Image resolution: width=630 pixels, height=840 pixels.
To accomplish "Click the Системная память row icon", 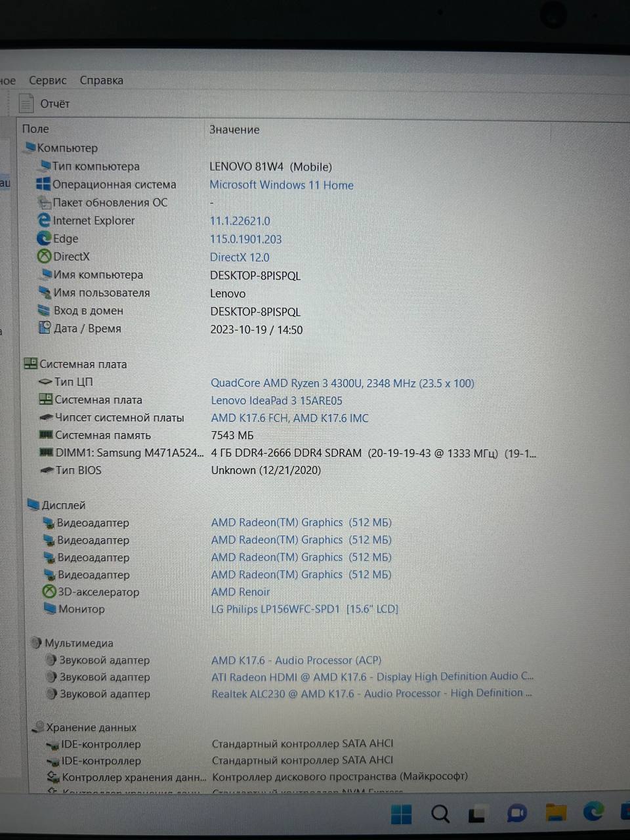I will click(x=46, y=434).
